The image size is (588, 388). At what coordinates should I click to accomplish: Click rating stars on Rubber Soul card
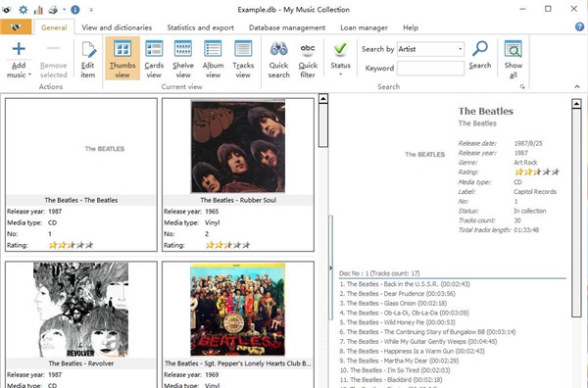coord(227,245)
